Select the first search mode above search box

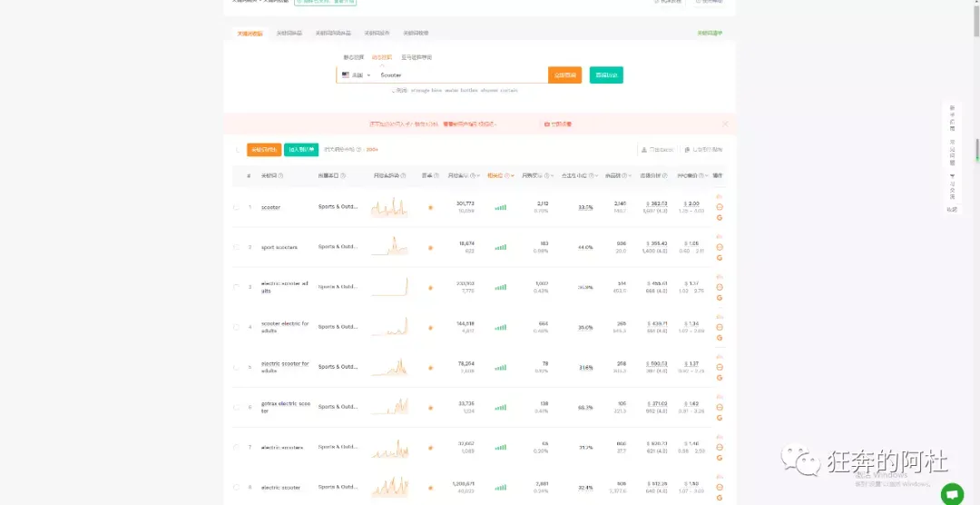tap(353, 57)
